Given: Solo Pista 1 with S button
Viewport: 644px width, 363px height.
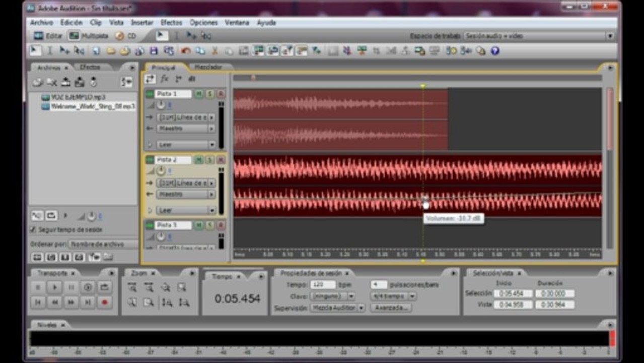Looking at the screenshot, I should click(x=210, y=94).
